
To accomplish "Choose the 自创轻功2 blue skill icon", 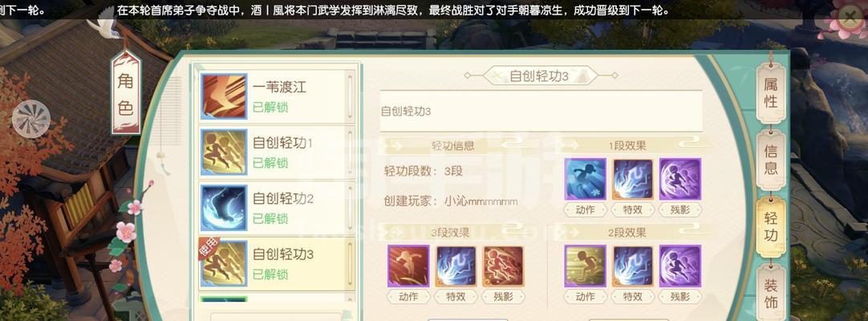I will coord(224,208).
